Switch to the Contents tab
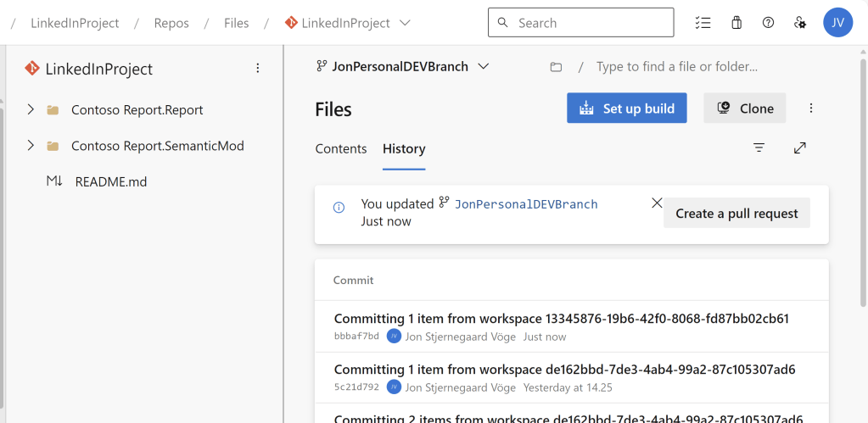Viewport: 868px width, 423px height. pos(341,148)
